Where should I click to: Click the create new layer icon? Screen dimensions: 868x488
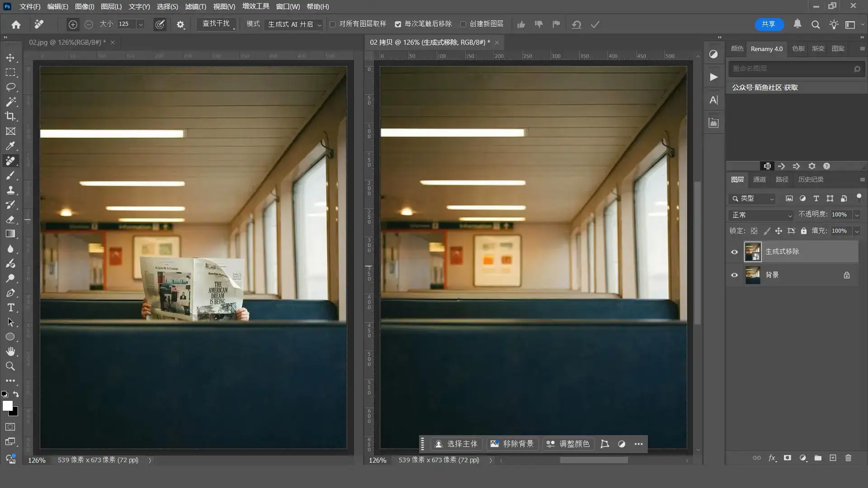tap(833, 458)
